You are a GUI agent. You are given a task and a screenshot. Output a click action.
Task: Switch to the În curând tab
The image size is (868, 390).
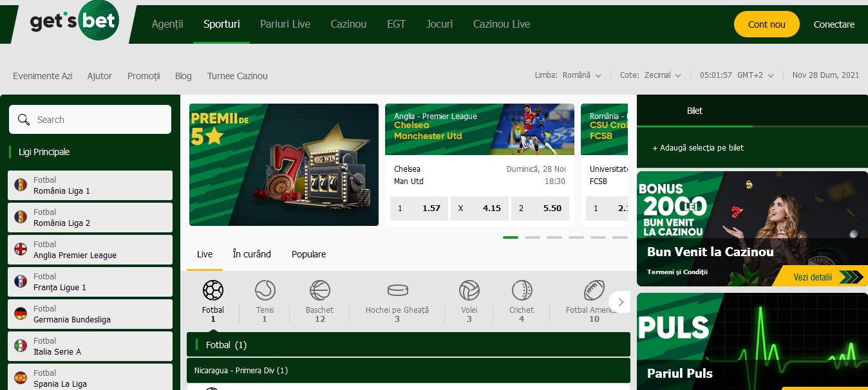click(x=252, y=254)
